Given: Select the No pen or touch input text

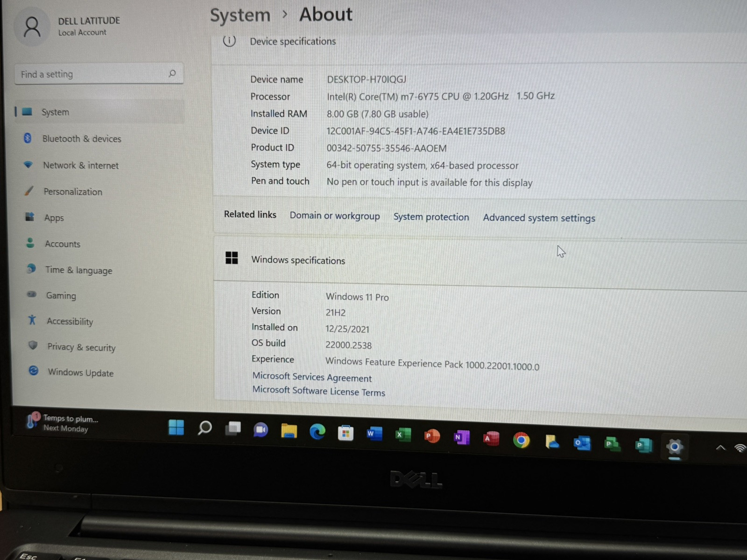Looking at the screenshot, I should tap(430, 182).
